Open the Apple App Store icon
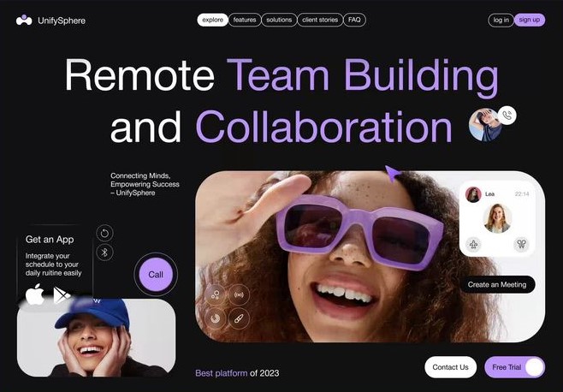This screenshot has height=392, width=563. [x=35, y=294]
